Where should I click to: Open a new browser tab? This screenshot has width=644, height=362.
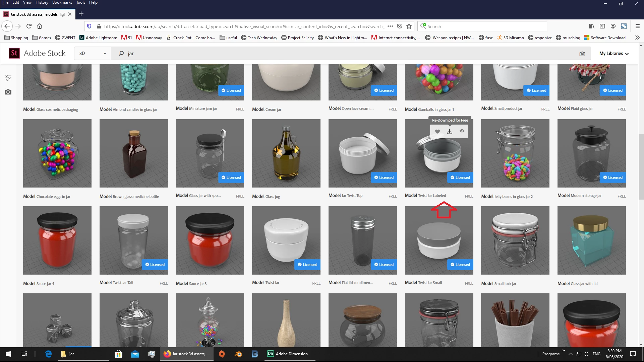(x=81, y=14)
